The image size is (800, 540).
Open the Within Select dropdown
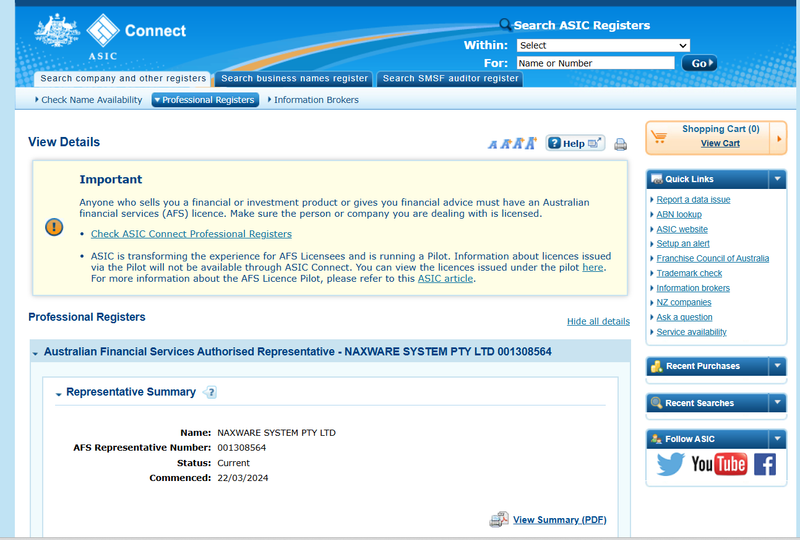click(x=603, y=45)
